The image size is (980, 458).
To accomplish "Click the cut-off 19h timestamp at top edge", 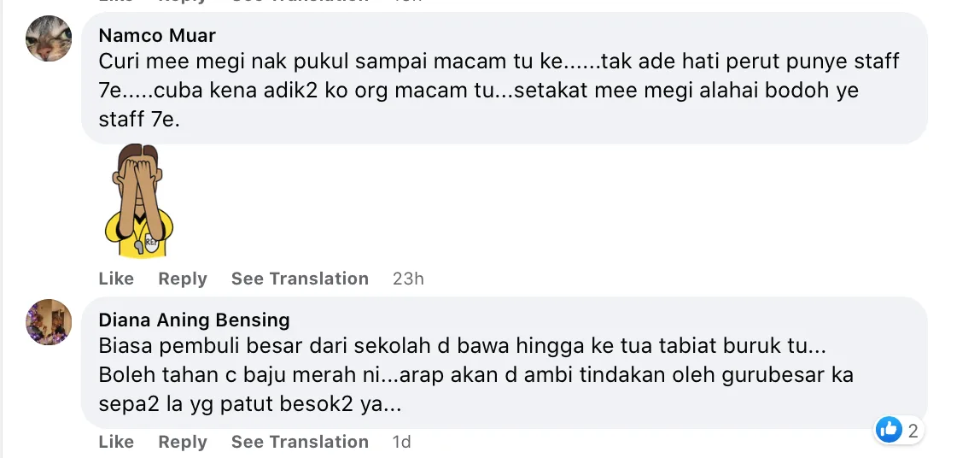I will [x=408, y=2].
